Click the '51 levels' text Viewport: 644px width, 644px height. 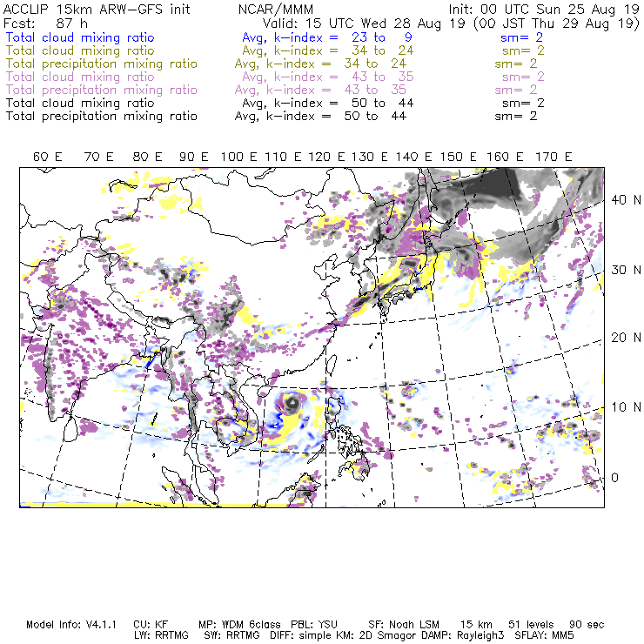(x=531, y=625)
